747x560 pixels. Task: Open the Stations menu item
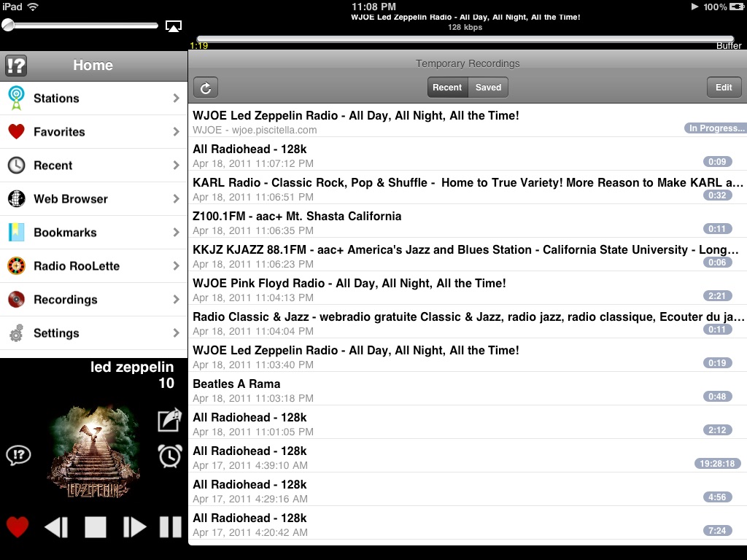pos(93,98)
